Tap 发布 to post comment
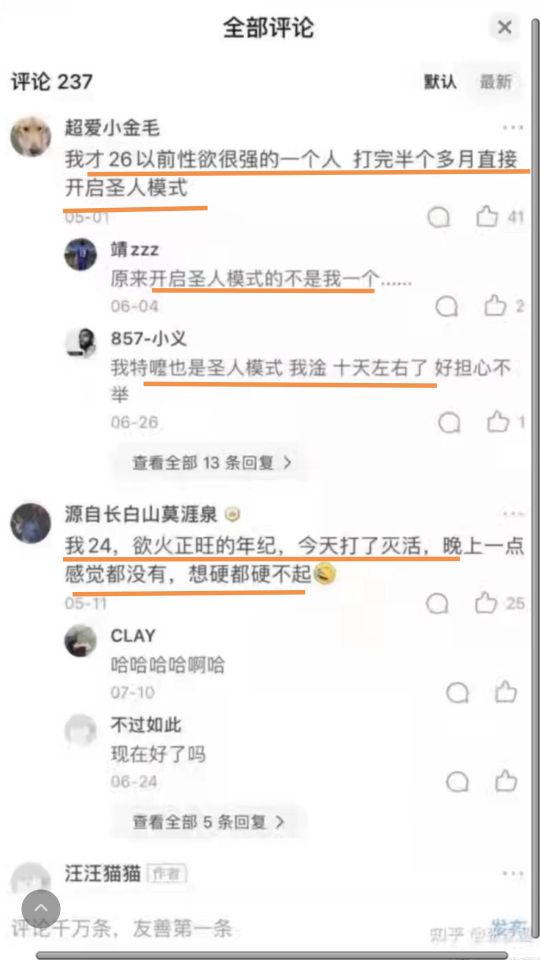This screenshot has width=540, height=960. pos(509,927)
